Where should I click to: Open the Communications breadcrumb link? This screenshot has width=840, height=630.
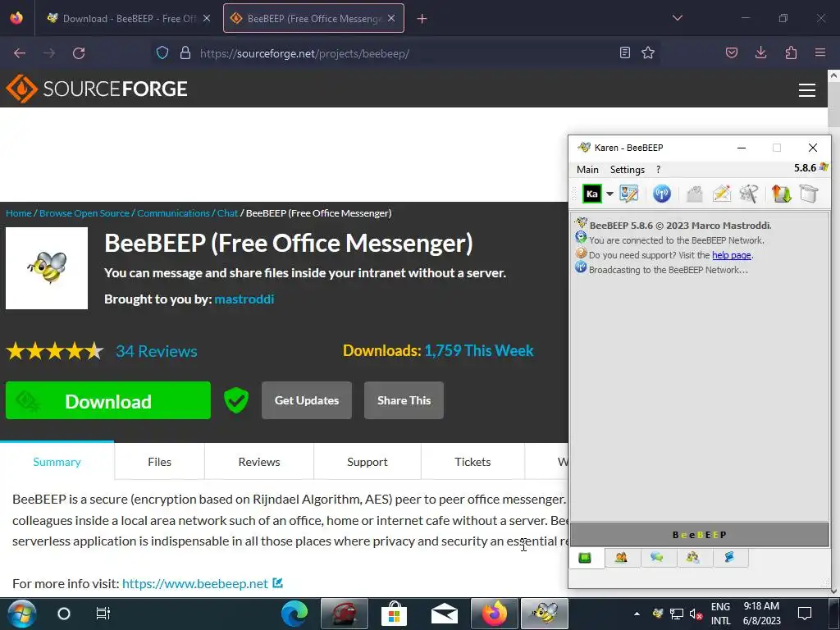(x=173, y=213)
